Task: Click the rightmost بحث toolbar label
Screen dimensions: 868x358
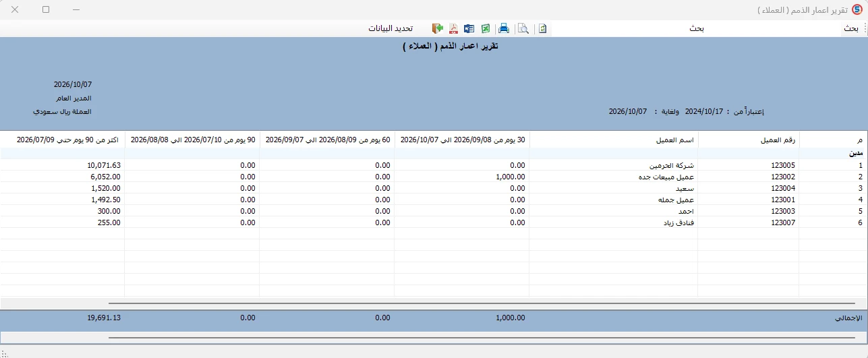Action: point(851,28)
